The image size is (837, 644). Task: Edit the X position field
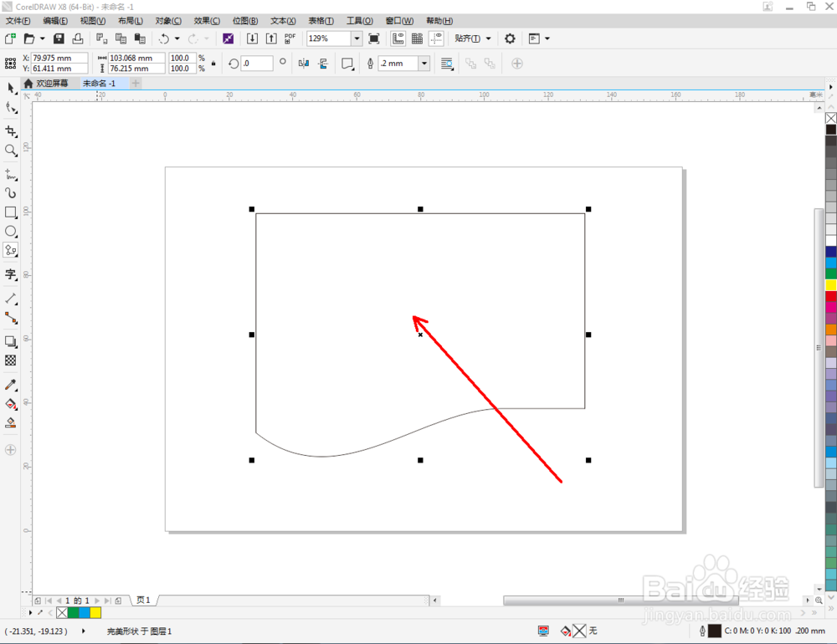[x=59, y=58]
